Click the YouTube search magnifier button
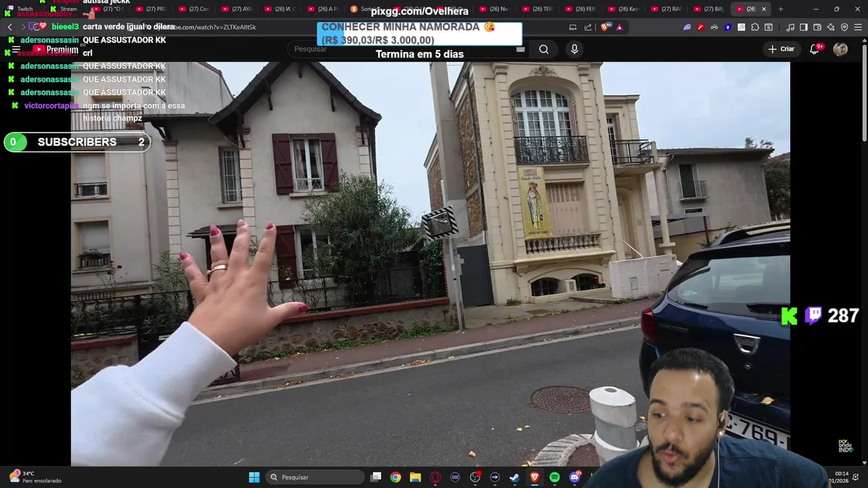 (x=544, y=49)
